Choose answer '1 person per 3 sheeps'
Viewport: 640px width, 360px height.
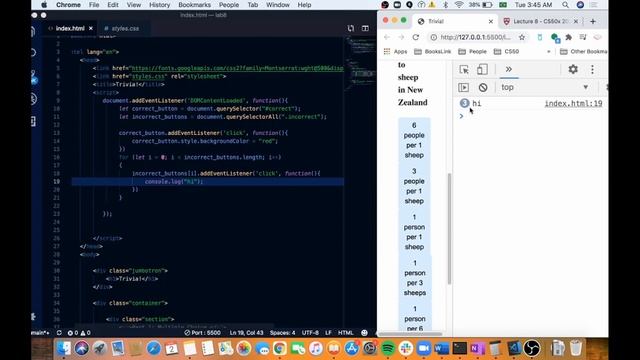(414, 278)
